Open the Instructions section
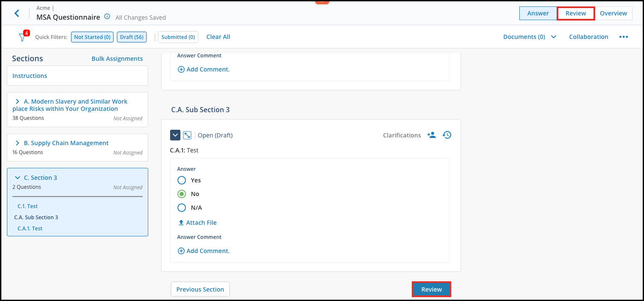The image size is (644, 301). (x=78, y=76)
